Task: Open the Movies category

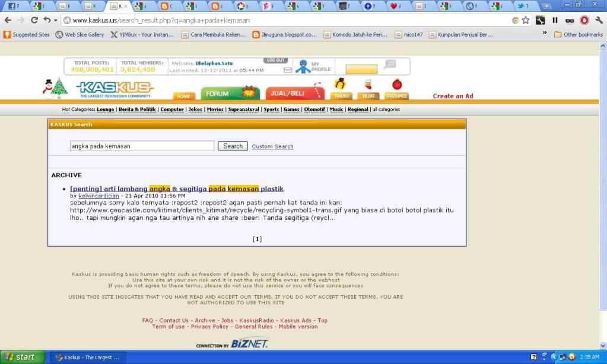Action: pos(215,110)
